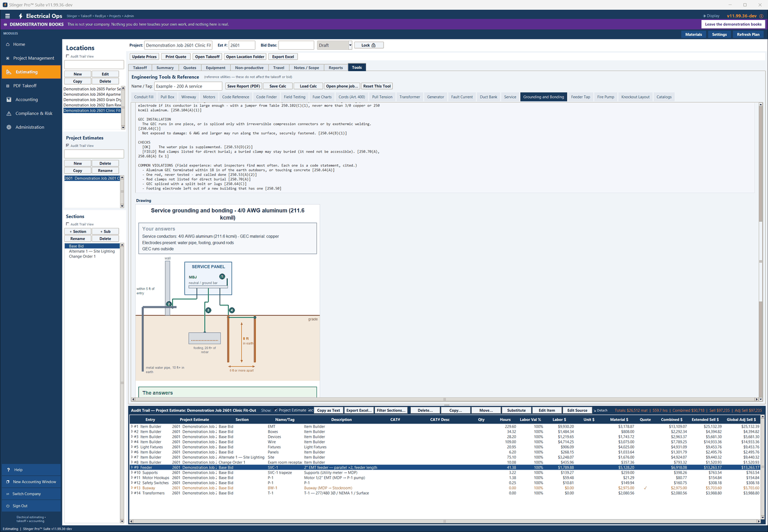Click the Bid Date field
The image size is (768, 532).
296,45
